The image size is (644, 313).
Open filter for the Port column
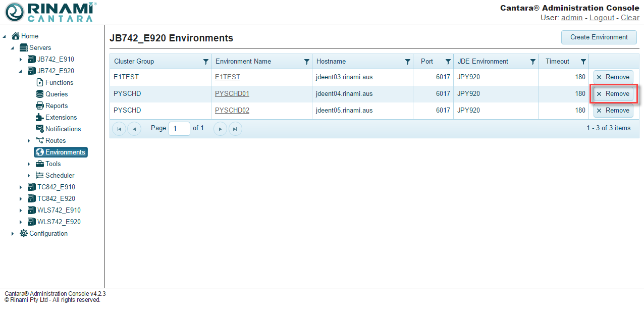pos(448,62)
